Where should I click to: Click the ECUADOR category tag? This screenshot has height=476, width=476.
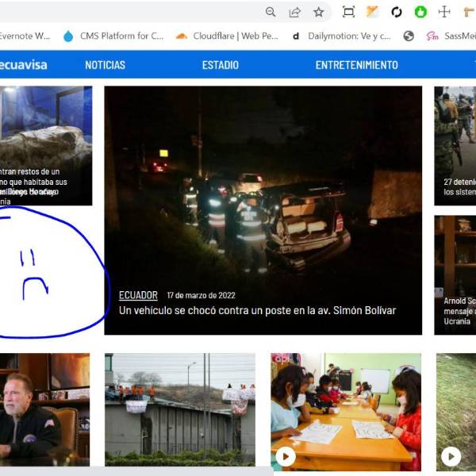138,295
